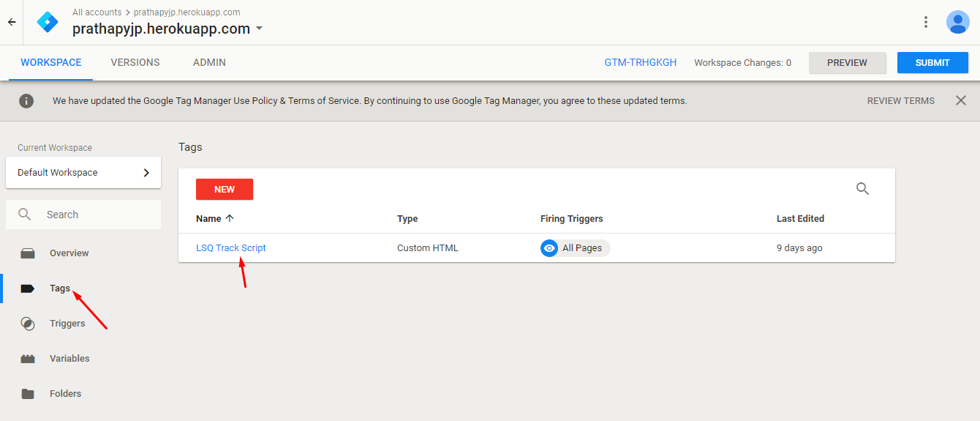Click the sidebar Search input field

tap(95, 215)
